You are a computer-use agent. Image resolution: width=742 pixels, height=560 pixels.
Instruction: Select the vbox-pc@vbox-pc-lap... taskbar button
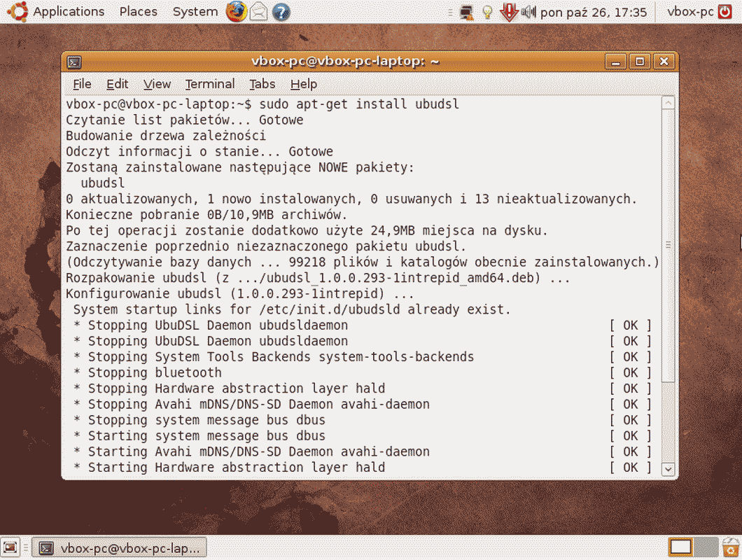coord(119,548)
